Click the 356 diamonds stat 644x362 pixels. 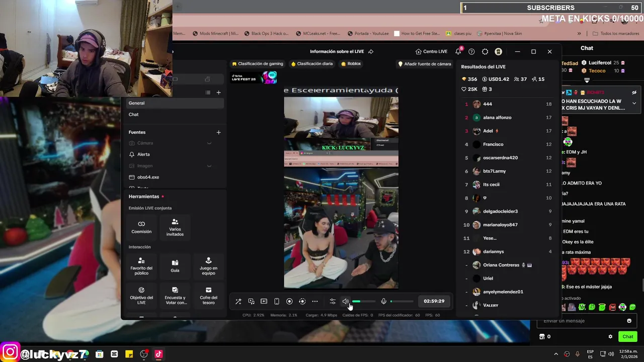(469, 79)
